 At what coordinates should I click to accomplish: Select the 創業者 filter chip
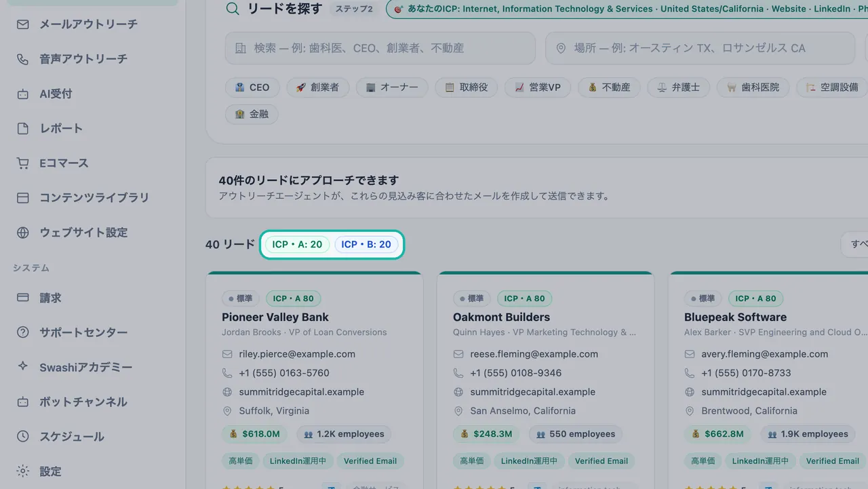317,87
